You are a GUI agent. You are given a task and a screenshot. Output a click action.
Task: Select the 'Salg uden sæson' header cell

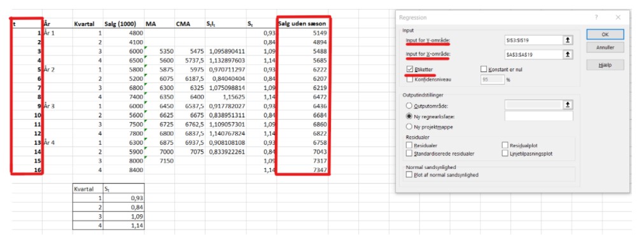(303, 24)
